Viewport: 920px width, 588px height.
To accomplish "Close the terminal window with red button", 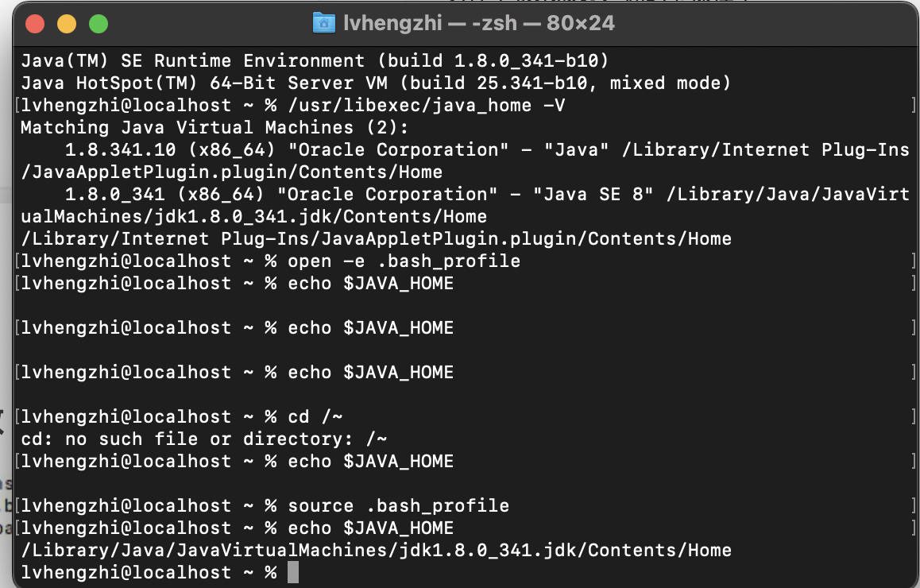I will [x=35, y=24].
